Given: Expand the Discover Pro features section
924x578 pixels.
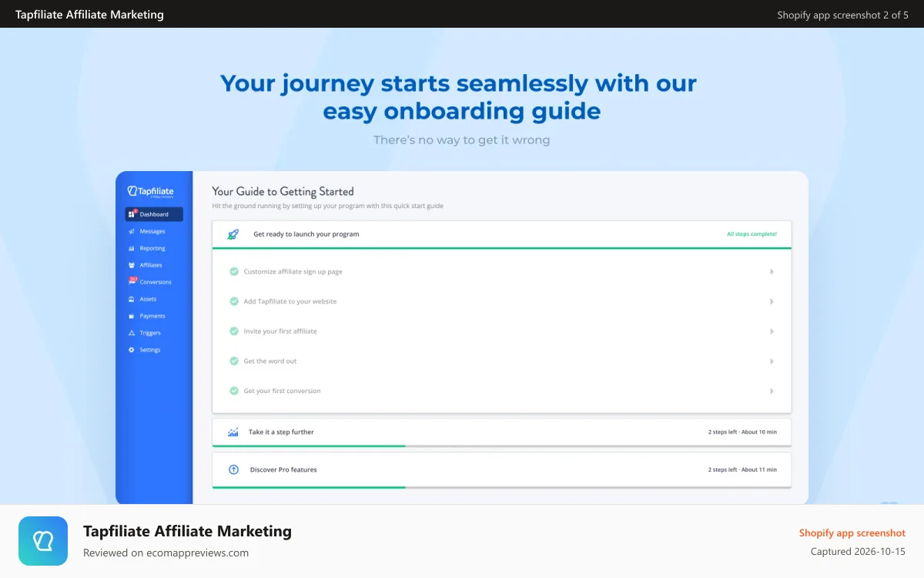Looking at the screenshot, I should (501, 469).
